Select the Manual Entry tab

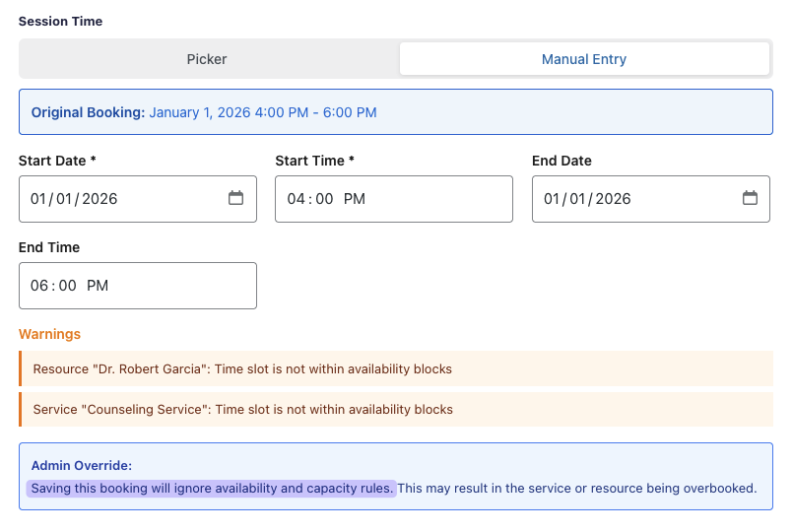[x=584, y=59]
